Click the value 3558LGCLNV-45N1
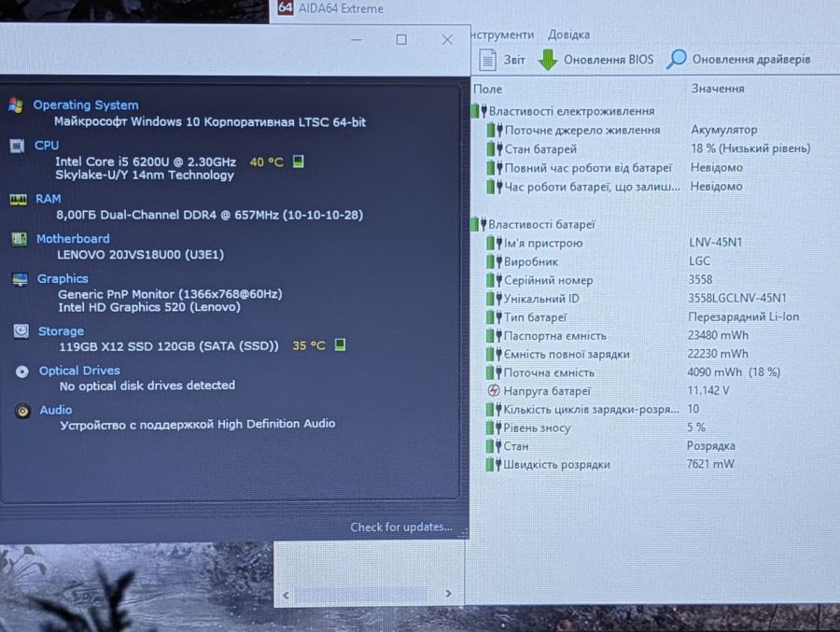 (x=737, y=298)
